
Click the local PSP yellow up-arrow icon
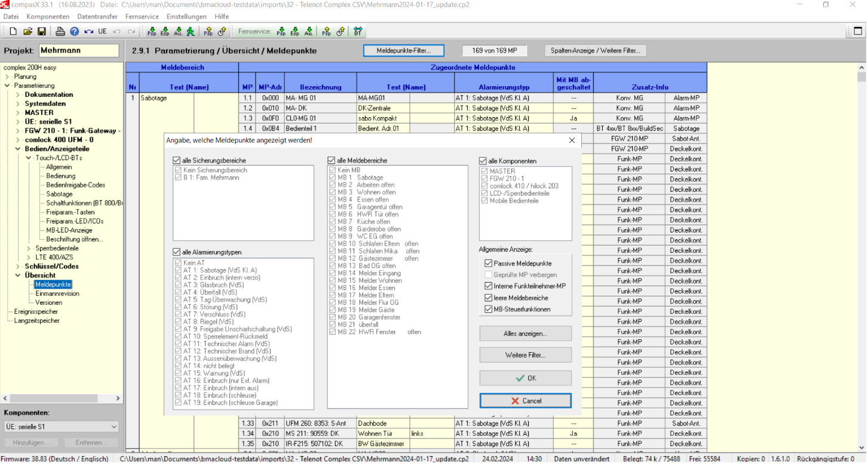coord(208,31)
